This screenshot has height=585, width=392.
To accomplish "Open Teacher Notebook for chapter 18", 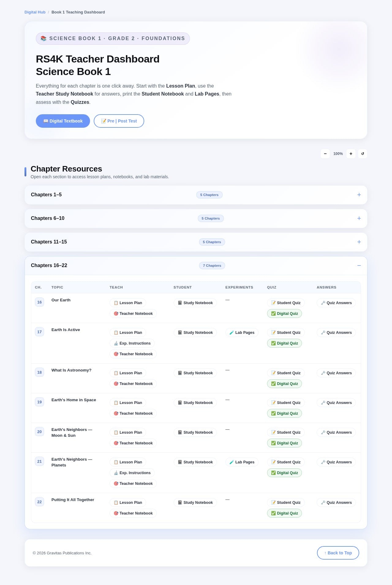I will tap(133, 384).
